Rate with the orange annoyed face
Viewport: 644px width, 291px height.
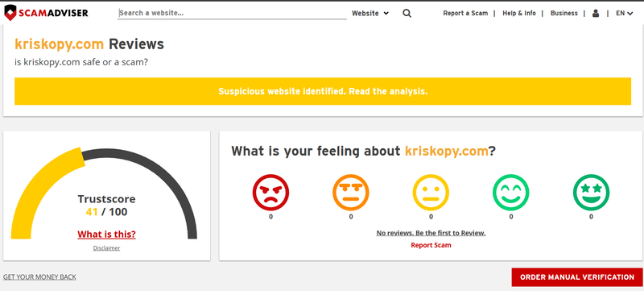click(x=351, y=193)
